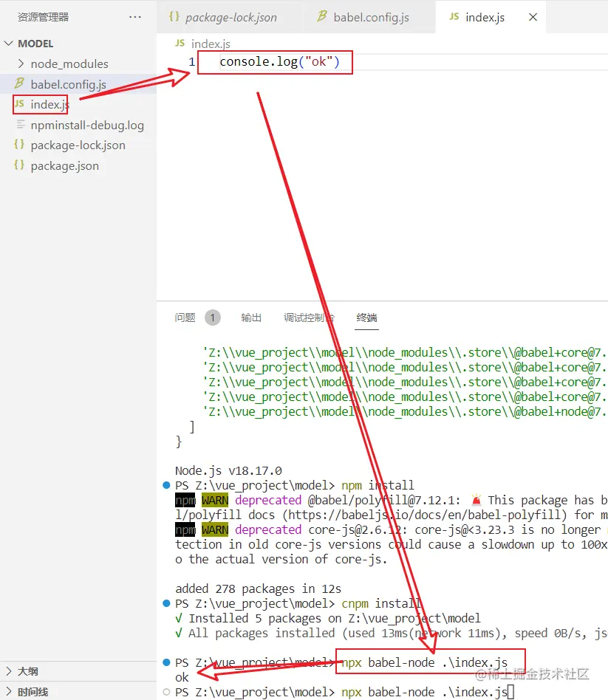608x700 pixels.
Task: Open npminstall-debug.log file
Action: click(x=87, y=126)
